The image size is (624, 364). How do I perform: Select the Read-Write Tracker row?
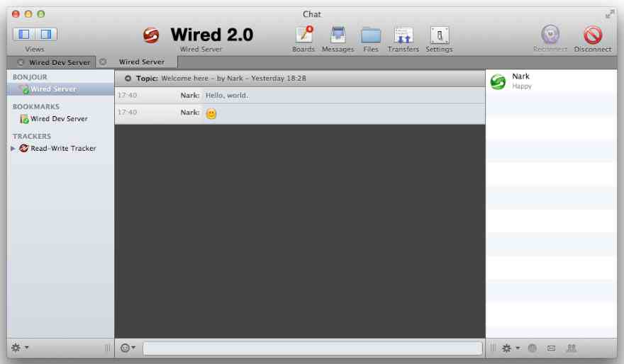point(60,148)
